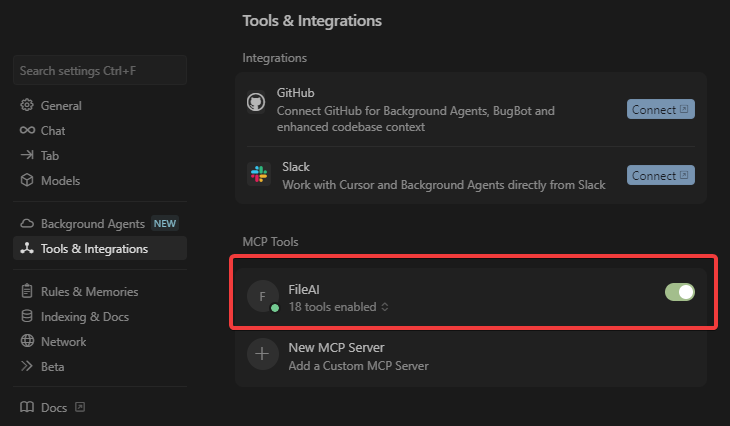Screen dimensions: 730x426
Task: Open the Tab settings section
Action: click(x=49, y=156)
